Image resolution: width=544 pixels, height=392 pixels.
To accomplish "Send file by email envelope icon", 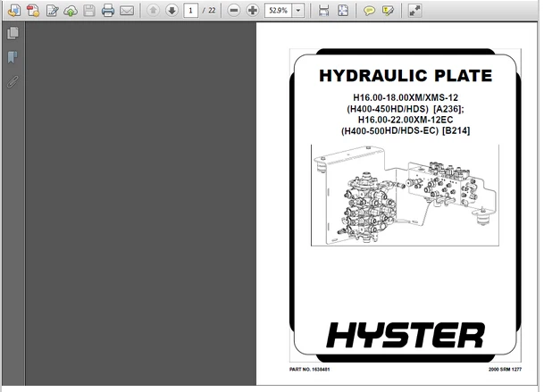I will pos(127,11).
